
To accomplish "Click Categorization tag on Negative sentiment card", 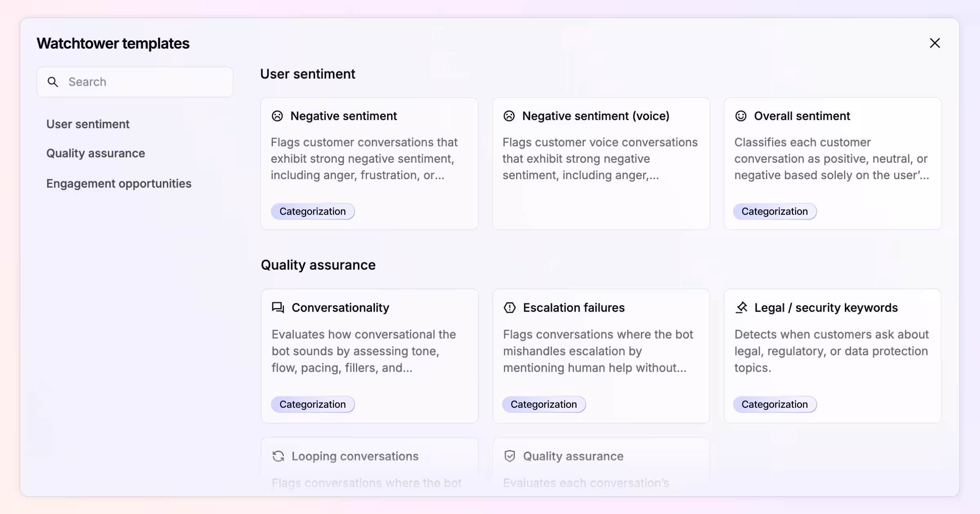I will (x=312, y=211).
